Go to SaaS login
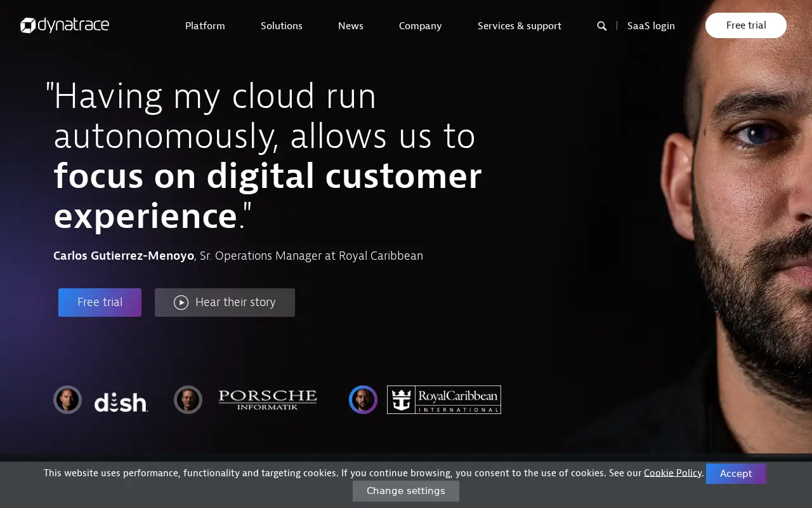This screenshot has width=812, height=508. pyautogui.click(x=651, y=26)
